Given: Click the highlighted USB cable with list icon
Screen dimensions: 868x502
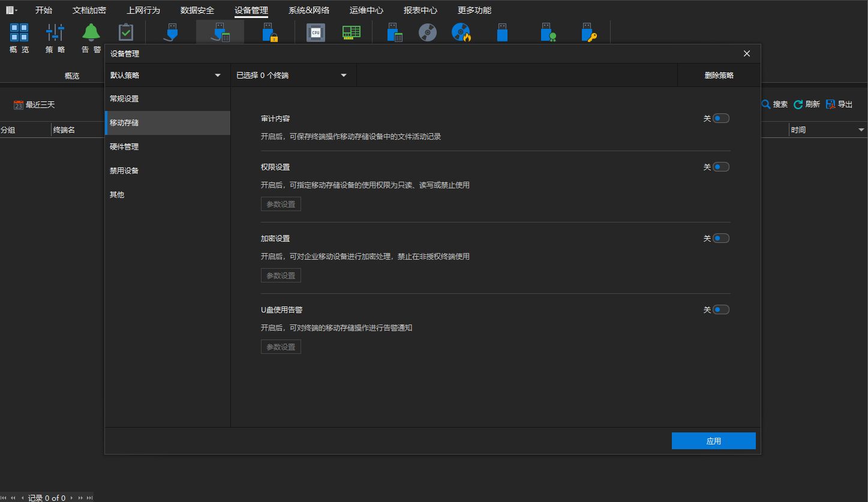Looking at the screenshot, I should pyautogui.click(x=220, y=32).
